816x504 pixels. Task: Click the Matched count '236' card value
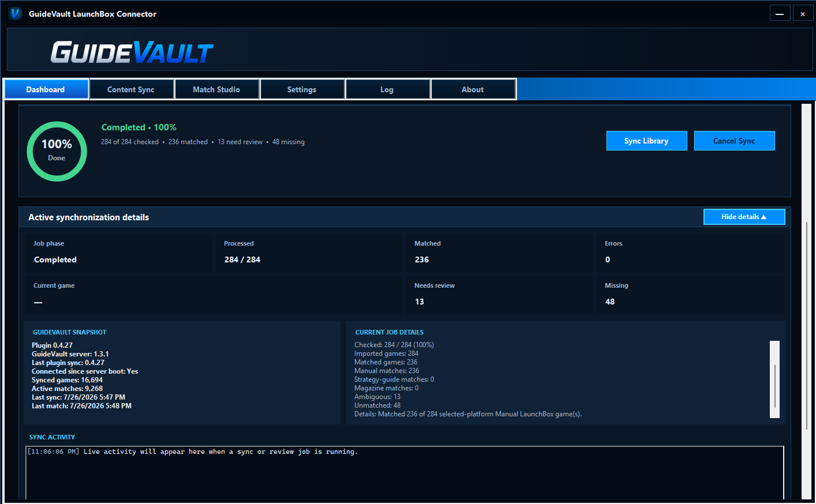point(422,259)
